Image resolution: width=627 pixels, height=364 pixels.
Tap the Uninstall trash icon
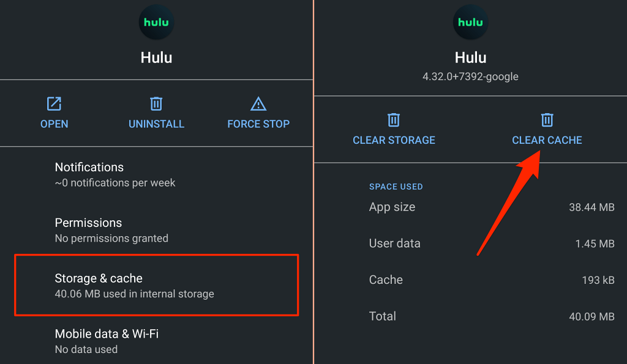point(156,103)
